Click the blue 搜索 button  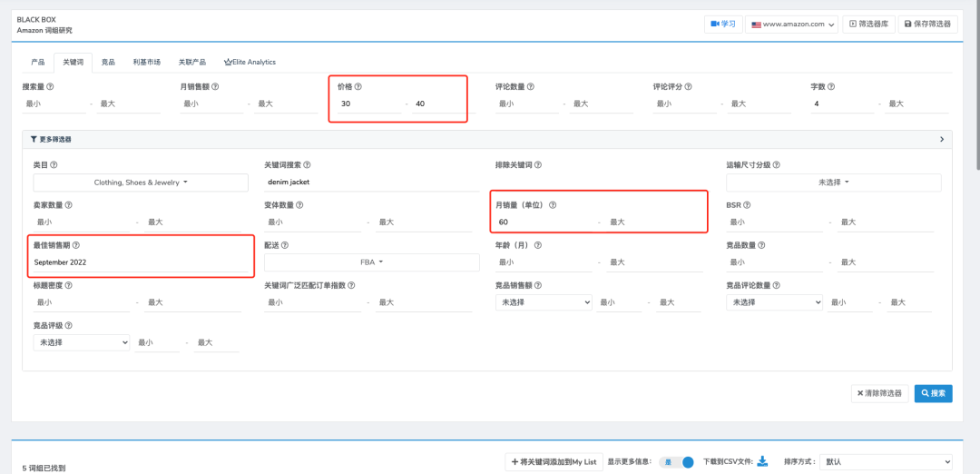tap(933, 393)
